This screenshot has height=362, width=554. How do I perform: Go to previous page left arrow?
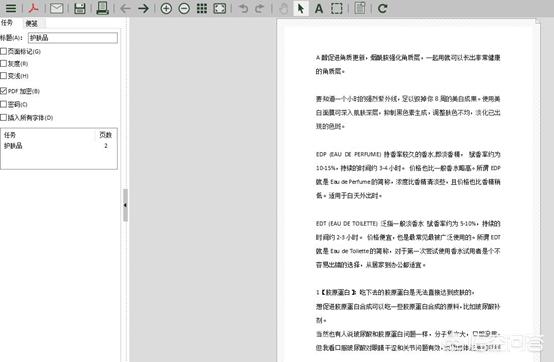tap(125, 8)
